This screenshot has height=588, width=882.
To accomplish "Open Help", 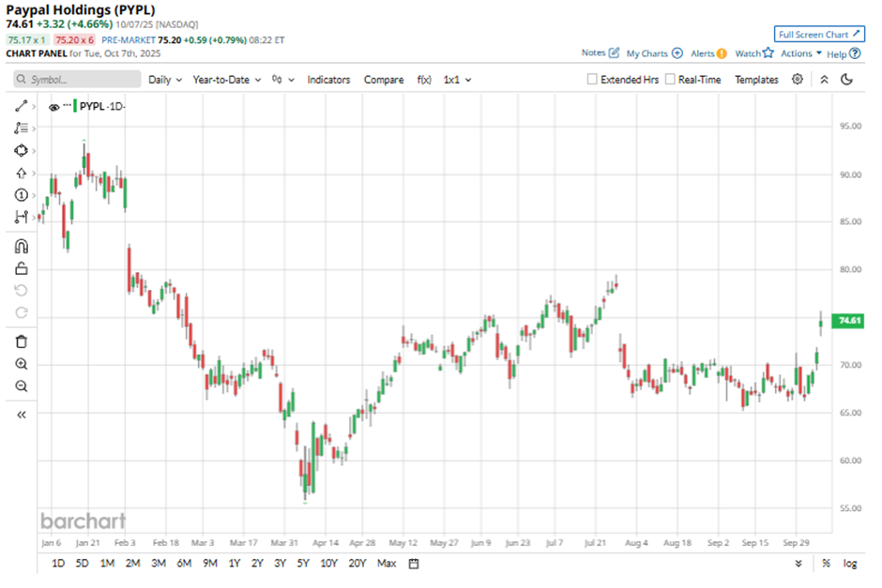I will (x=844, y=54).
